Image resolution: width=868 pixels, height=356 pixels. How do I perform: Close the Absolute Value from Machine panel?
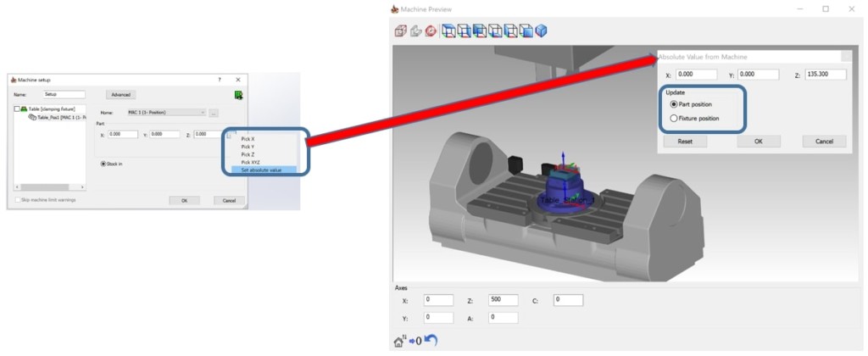[x=846, y=57]
